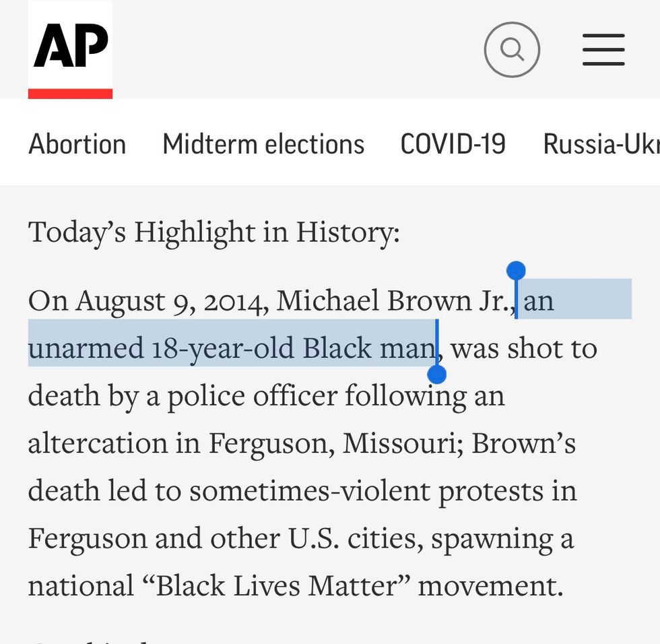This screenshot has width=660, height=644.
Task: Click the red bar under AP logo
Action: click(70, 94)
